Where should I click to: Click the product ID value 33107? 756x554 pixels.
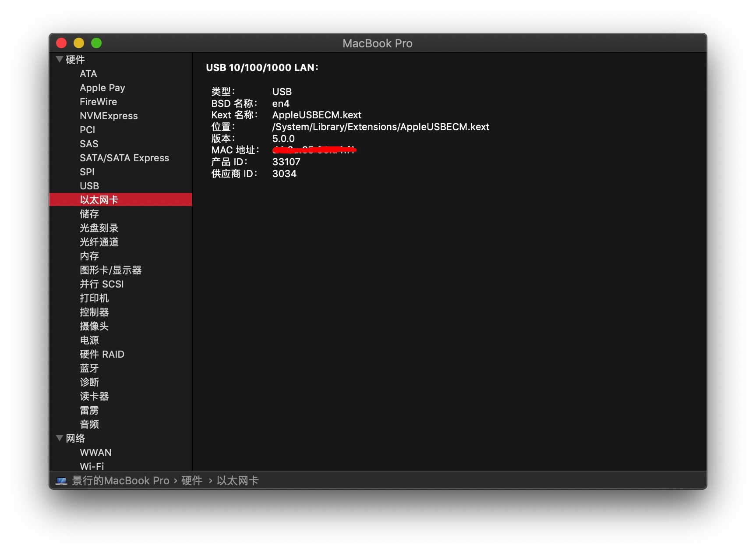coord(286,162)
